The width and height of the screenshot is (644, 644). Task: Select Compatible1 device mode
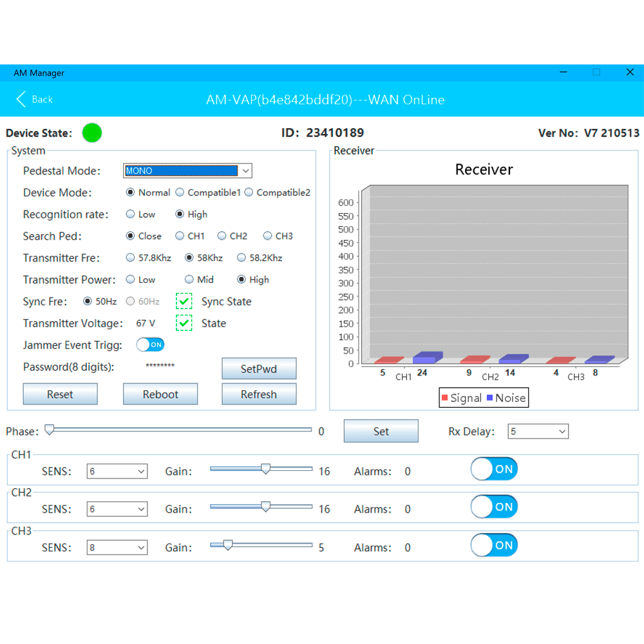(180, 193)
